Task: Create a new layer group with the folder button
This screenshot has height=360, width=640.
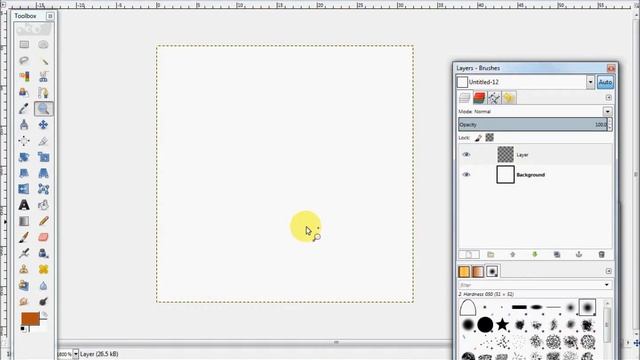Action: [x=491, y=255]
